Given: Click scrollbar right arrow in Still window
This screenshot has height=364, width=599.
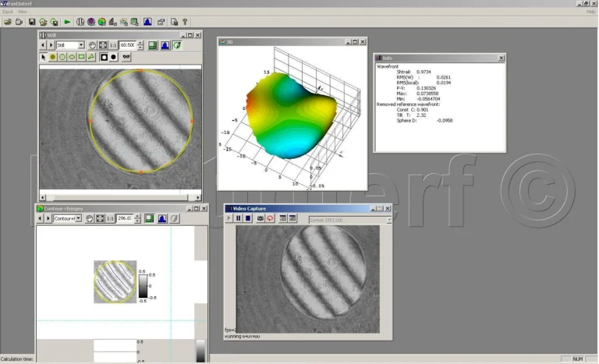Looking at the screenshot, I should click(198, 197).
